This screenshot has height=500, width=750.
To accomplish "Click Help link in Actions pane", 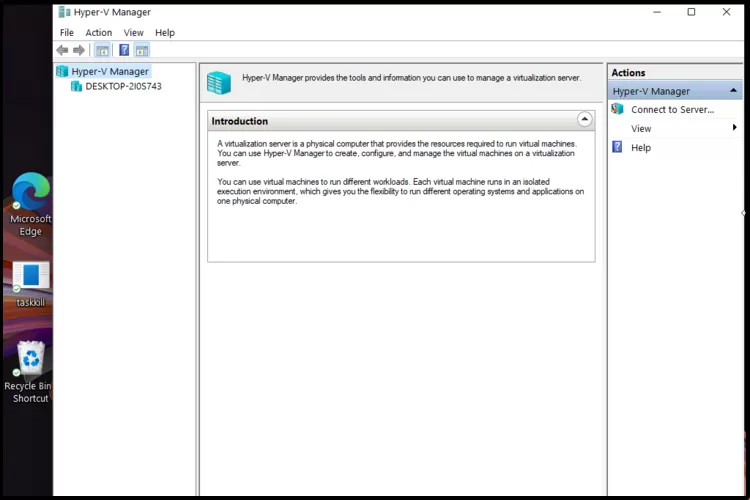I will tap(641, 148).
